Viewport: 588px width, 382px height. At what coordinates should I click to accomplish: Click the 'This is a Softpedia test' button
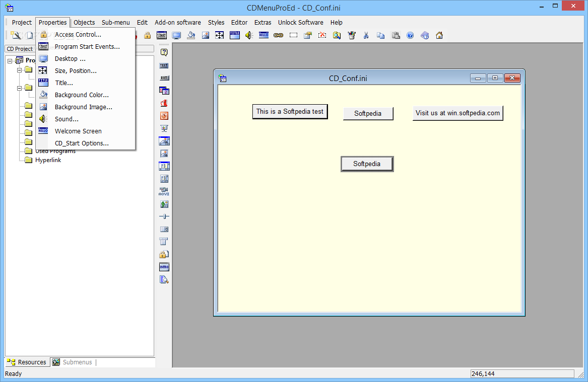point(290,112)
